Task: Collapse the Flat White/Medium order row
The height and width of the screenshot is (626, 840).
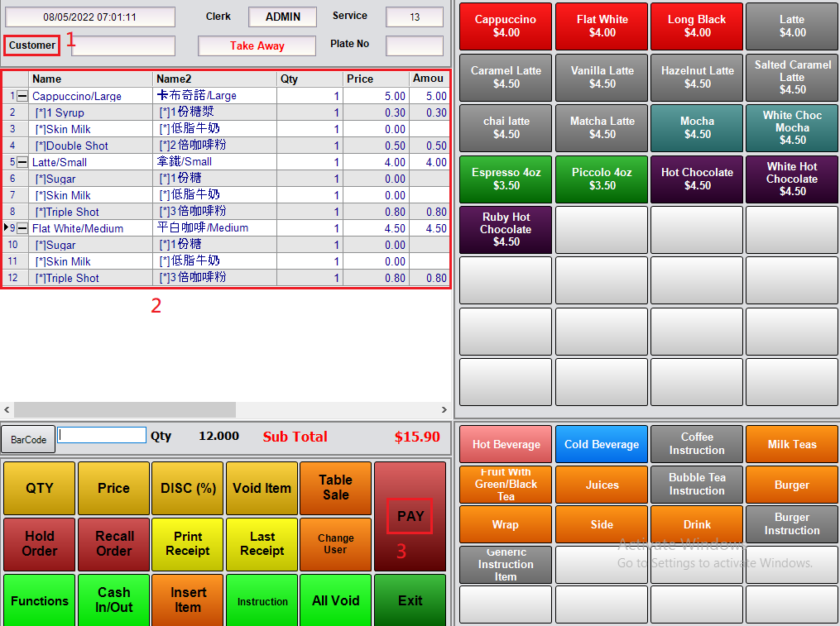Action: coord(22,229)
